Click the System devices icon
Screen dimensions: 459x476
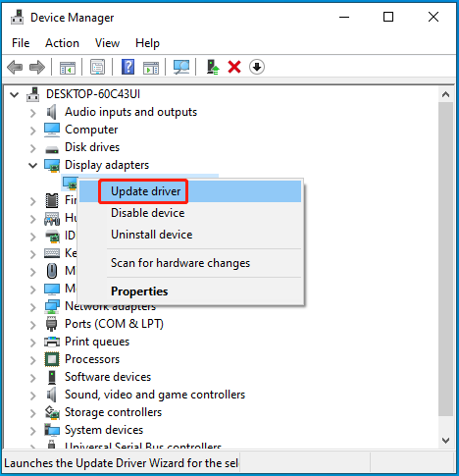tap(52, 430)
